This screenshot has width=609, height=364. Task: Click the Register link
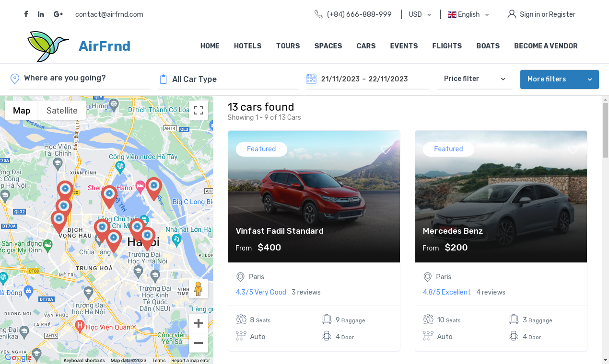click(562, 14)
